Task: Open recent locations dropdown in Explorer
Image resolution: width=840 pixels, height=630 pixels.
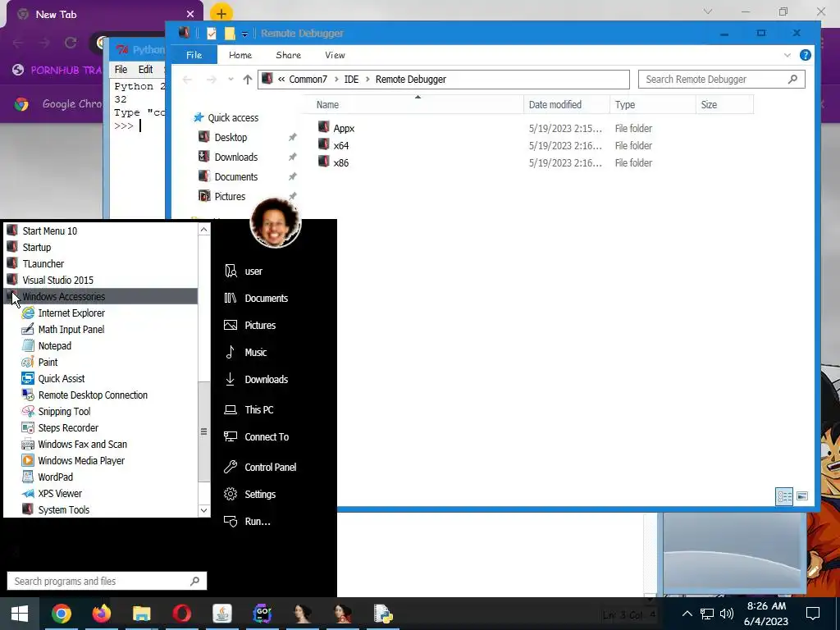Action: 231,80
